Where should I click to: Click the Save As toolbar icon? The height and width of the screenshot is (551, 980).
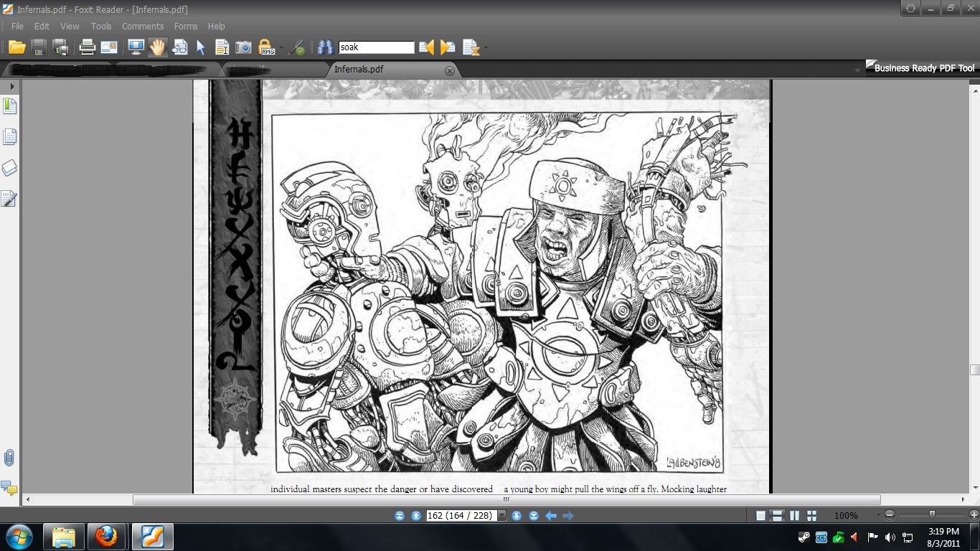tap(61, 47)
